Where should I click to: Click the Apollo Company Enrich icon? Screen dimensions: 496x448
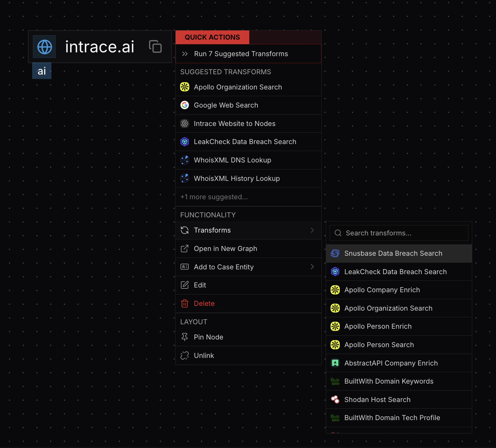tap(335, 290)
